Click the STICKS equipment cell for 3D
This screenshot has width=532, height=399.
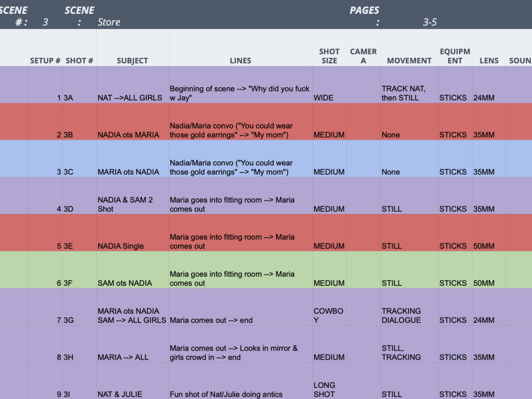[455, 195]
